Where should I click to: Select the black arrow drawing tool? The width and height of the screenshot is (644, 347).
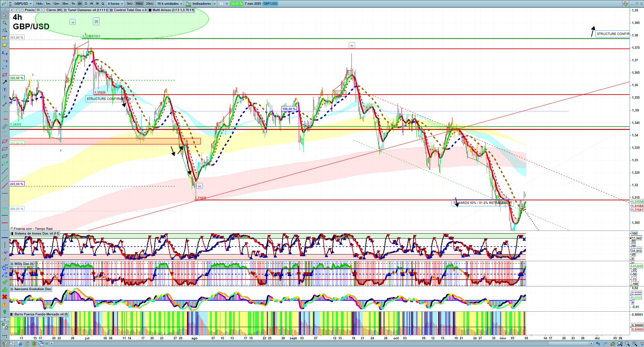point(5,82)
